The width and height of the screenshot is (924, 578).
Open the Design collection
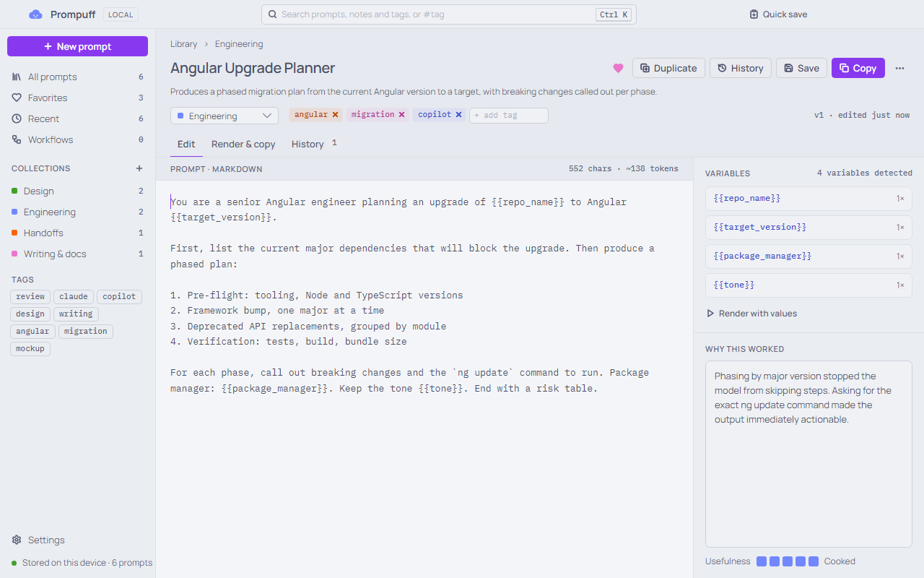pyautogui.click(x=77, y=191)
